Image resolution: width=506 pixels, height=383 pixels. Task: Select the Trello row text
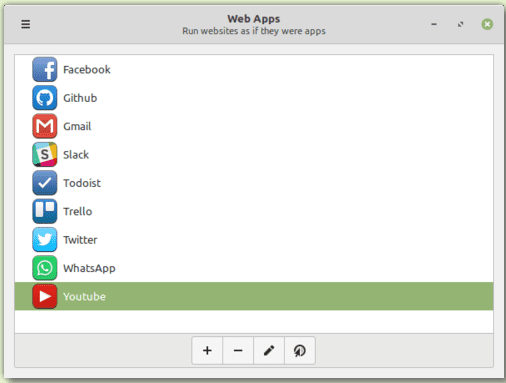pos(78,211)
